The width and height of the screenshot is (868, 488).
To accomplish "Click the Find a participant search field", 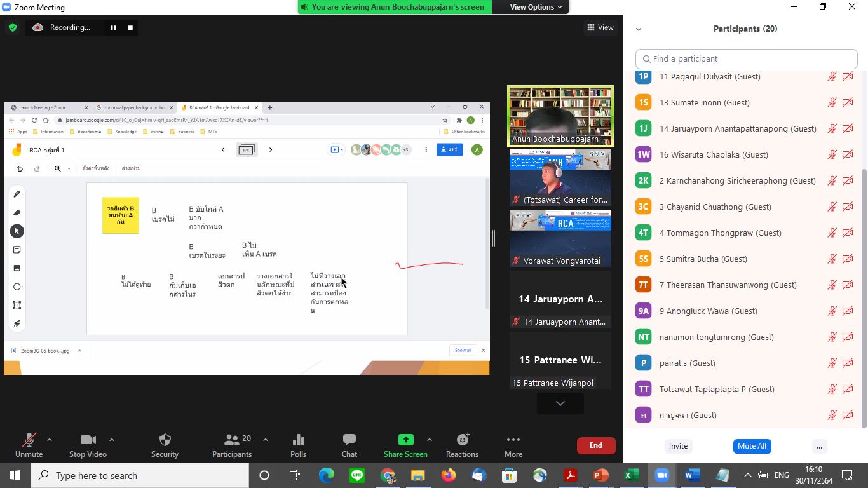I will click(x=747, y=59).
